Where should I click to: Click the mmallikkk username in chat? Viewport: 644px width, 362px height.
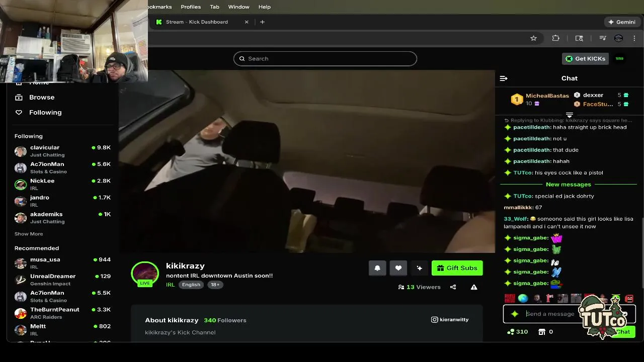click(518, 208)
